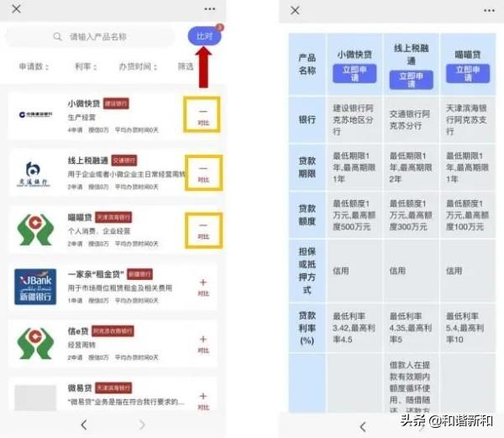Click the 建设银行 red tag
Viewport: 504px width, 438px height.
pyautogui.click(x=116, y=103)
